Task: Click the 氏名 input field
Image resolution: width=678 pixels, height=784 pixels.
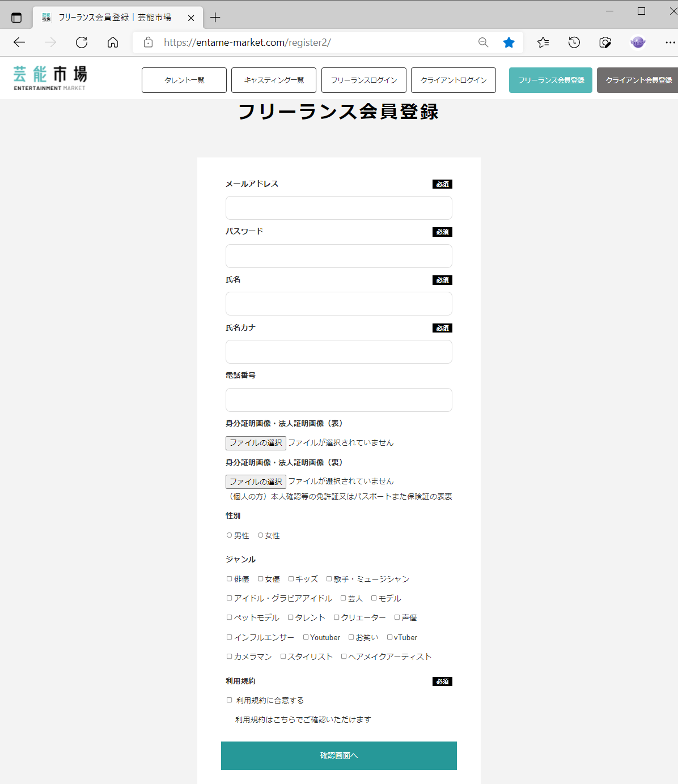Action: [x=339, y=304]
